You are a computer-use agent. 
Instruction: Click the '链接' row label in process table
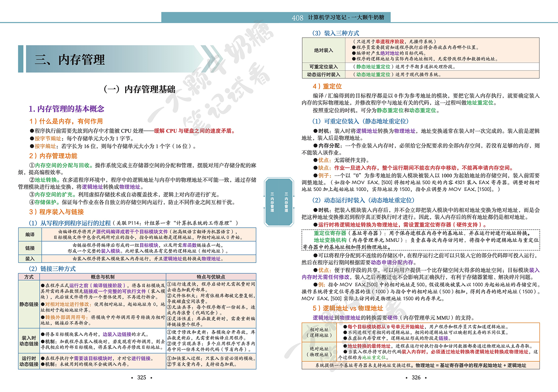click(x=30, y=248)
